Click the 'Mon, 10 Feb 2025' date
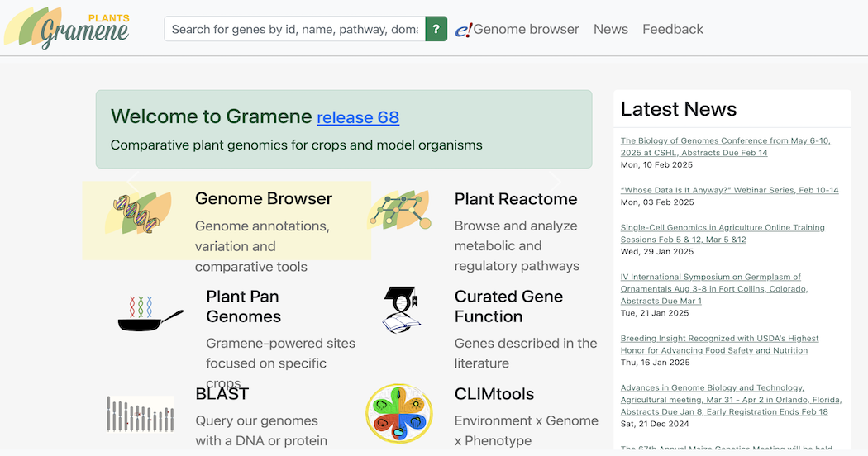Viewport: 868px width, 456px height. (656, 165)
